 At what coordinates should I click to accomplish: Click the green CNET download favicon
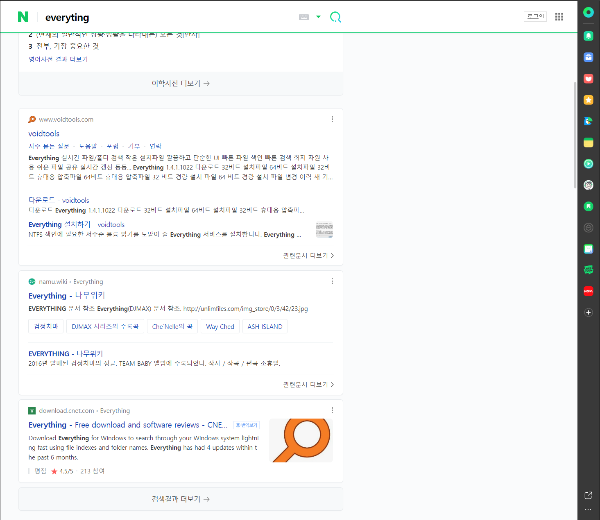click(x=32, y=411)
